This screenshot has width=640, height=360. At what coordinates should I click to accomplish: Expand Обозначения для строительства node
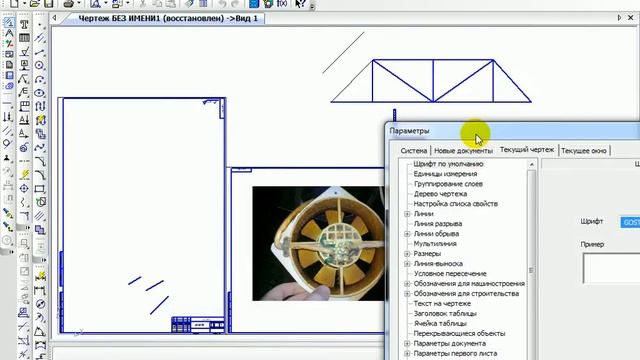(407, 293)
